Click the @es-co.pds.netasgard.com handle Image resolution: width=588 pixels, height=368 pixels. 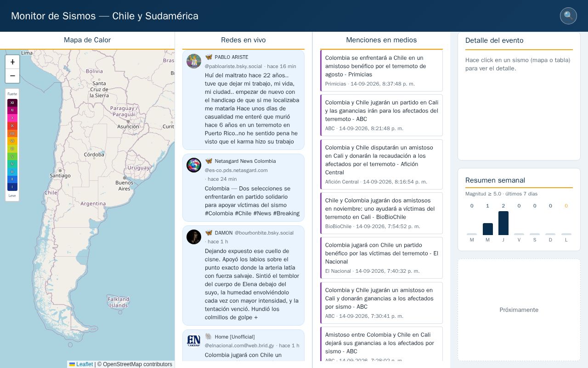tap(236, 170)
